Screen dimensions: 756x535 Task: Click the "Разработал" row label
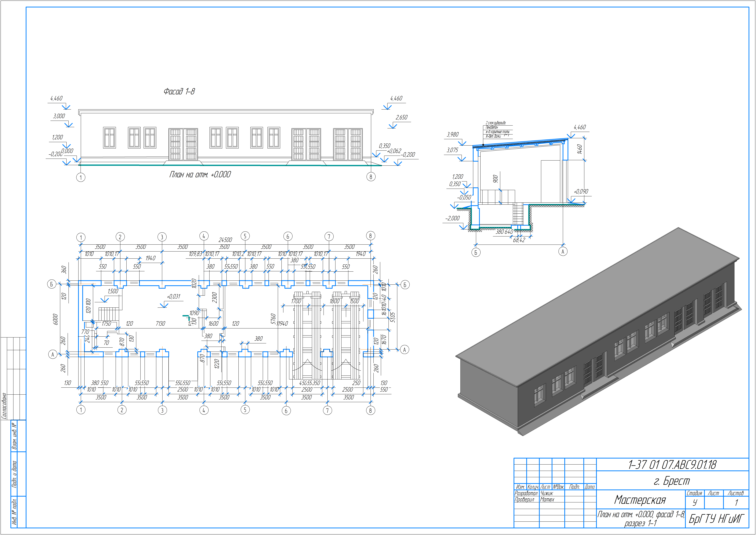click(526, 493)
